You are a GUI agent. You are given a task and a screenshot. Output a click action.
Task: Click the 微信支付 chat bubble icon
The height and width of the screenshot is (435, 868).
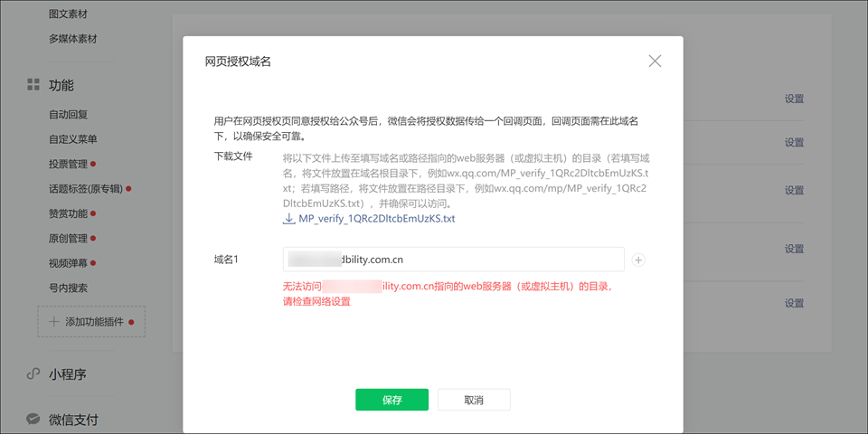pyautogui.click(x=33, y=420)
